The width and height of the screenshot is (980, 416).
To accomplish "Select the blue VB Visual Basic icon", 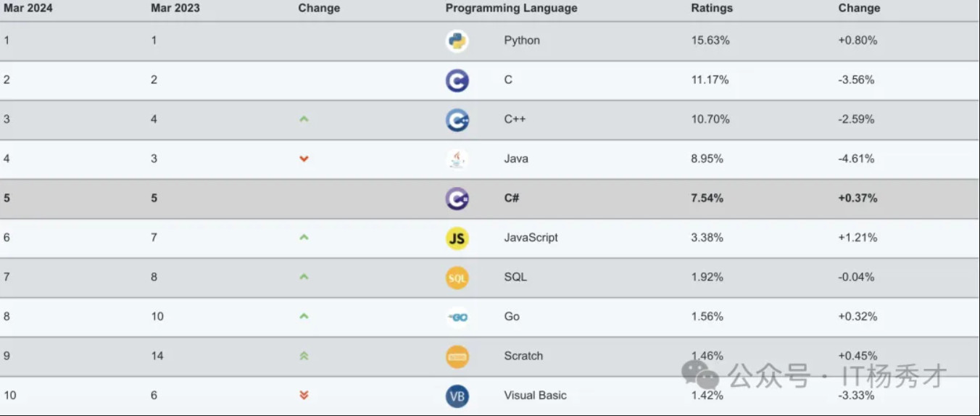I will coord(457,396).
